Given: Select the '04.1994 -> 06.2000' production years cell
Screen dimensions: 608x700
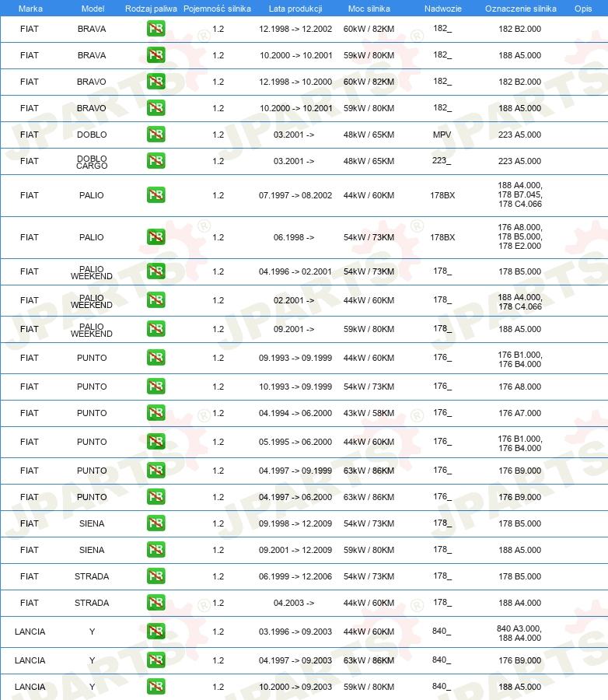Looking at the screenshot, I should tap(295, 413).
